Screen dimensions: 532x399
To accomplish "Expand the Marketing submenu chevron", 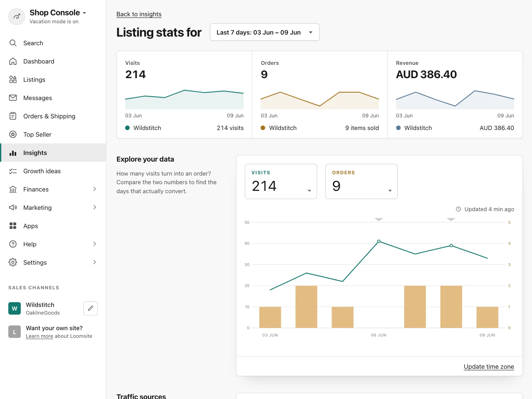I will pos(94,207).
